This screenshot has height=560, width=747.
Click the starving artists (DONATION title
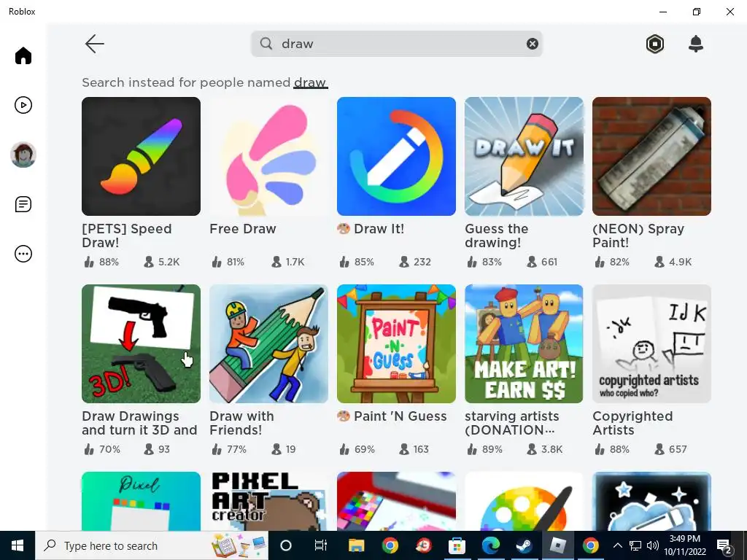pos(512,423)
